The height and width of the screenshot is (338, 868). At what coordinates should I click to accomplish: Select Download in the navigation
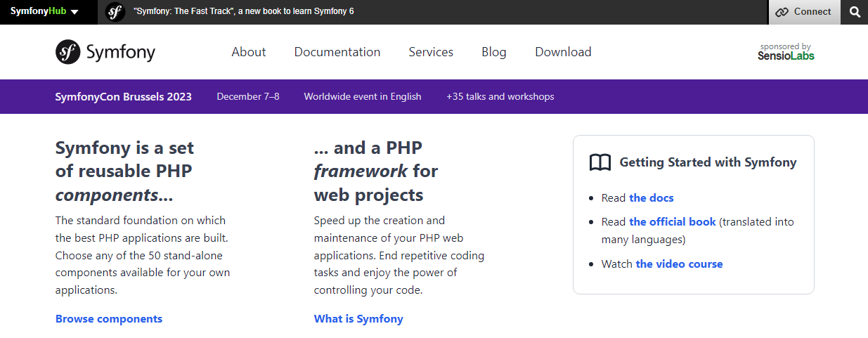coord(563,52)
